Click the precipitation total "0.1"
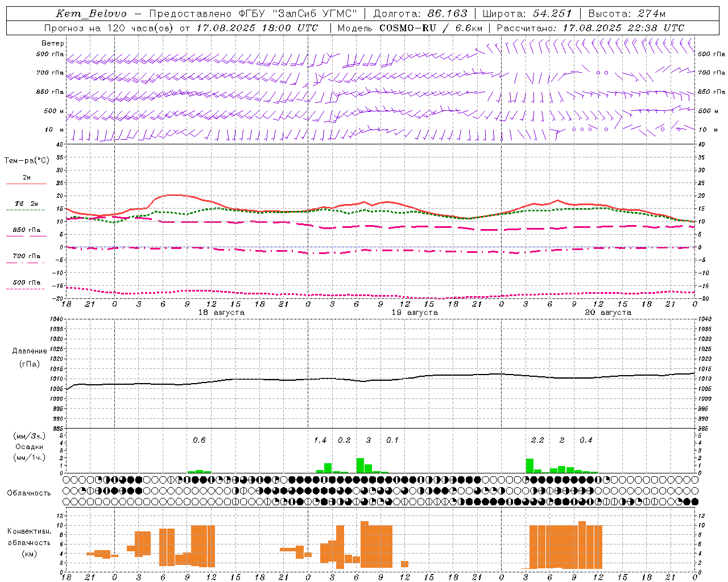The width and height of the screenshot is (728, 582). pos(392,440)
